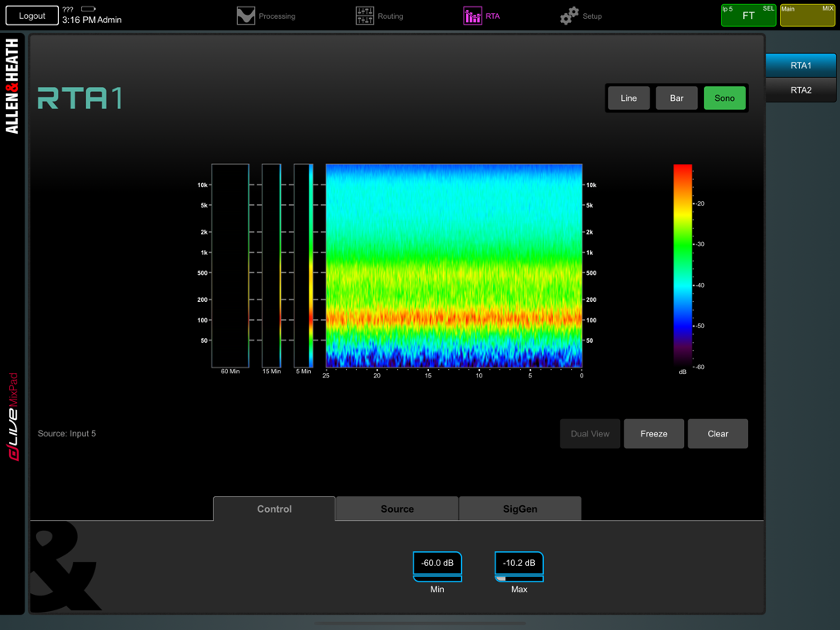Switch to the Source tab
Screen dimensions: 840x630
396,509
